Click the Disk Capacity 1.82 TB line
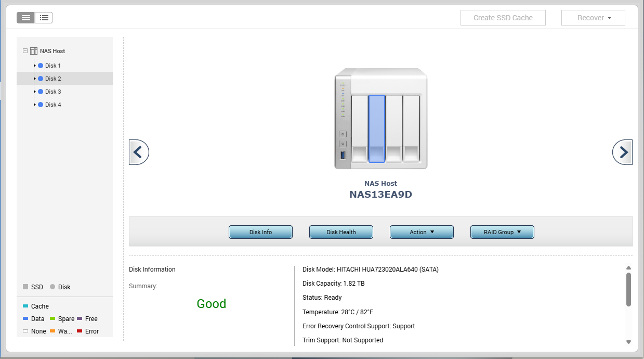 click(333, 284)
